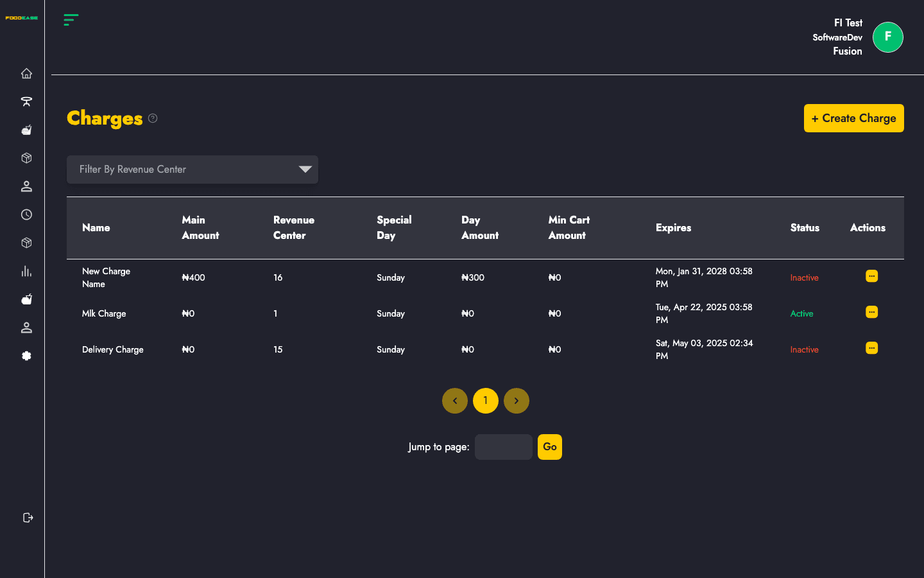924x578 pixels.
Task: Select page 1 in the pagination
Action: (x=486, y=401)
